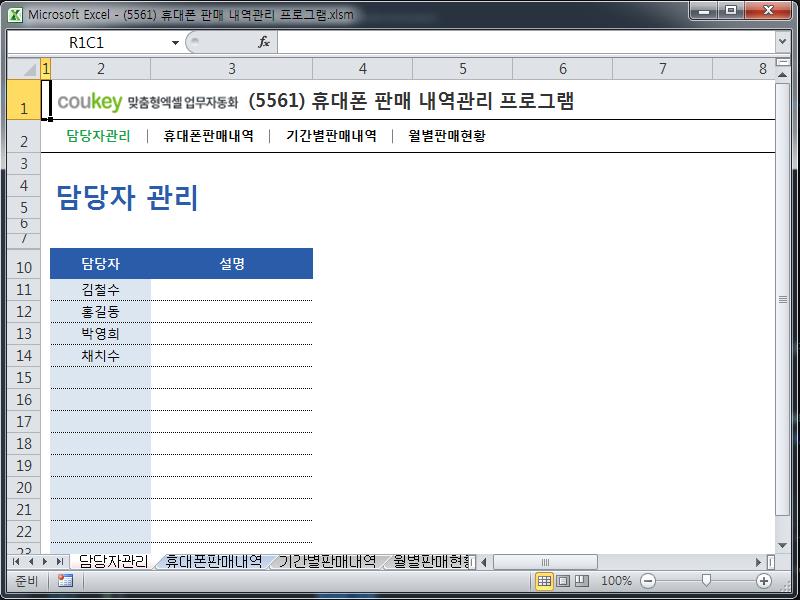Click the vertical split box above scrollbar
This screenshot has height=600, width=800.
(783, 62)
